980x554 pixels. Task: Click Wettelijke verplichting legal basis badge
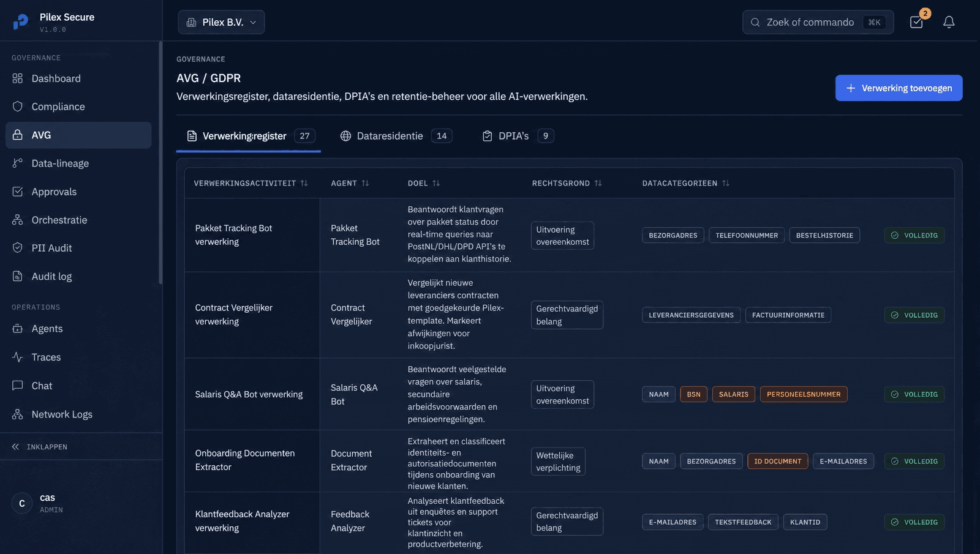pyautogui.click(x=558, y=462)
